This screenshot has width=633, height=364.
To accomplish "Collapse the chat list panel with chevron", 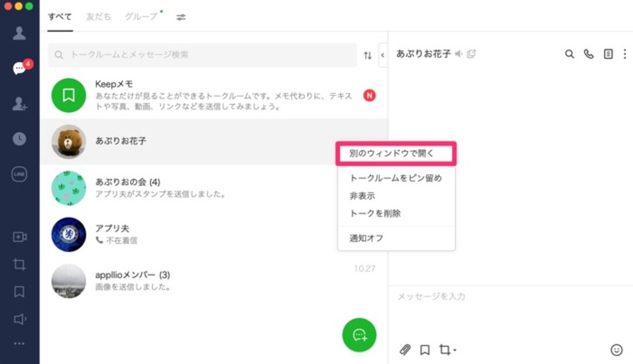I will pos(383,55).
